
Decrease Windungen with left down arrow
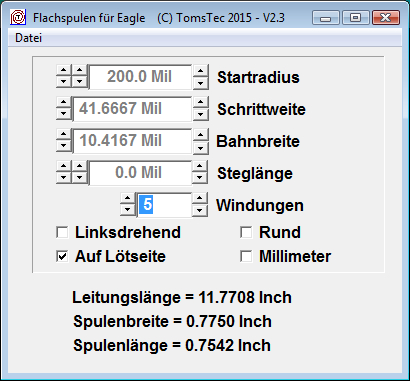[127, 210]
